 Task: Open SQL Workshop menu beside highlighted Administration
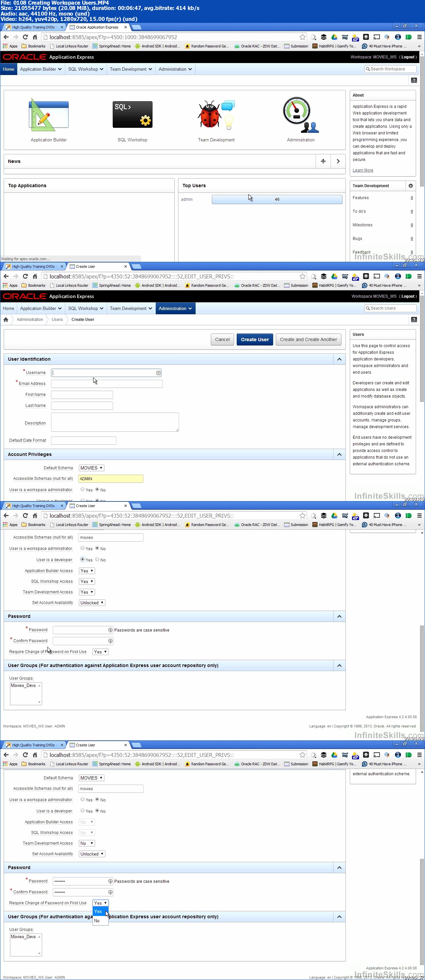[86, 309]
